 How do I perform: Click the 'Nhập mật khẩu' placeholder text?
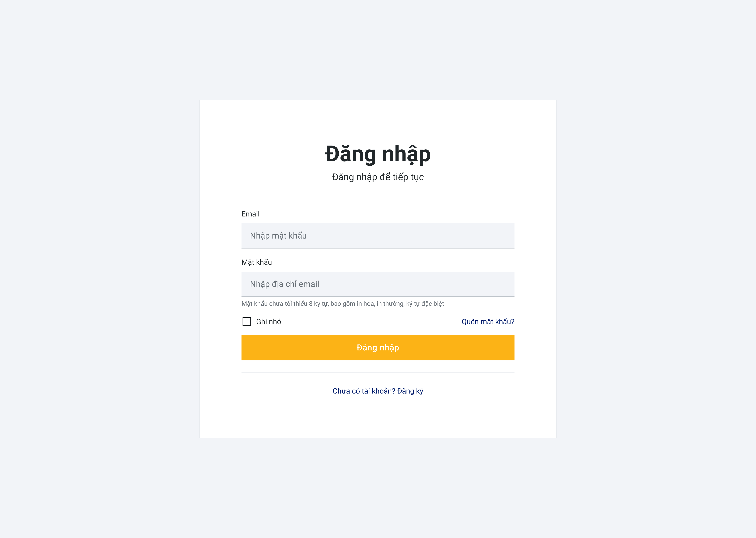(x=278, y=236)
